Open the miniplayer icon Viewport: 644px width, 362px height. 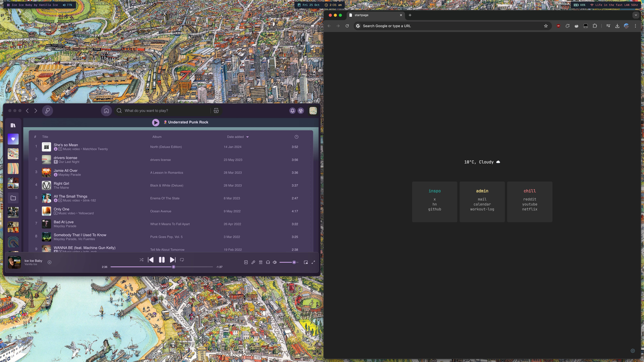(x=306, y=262)
